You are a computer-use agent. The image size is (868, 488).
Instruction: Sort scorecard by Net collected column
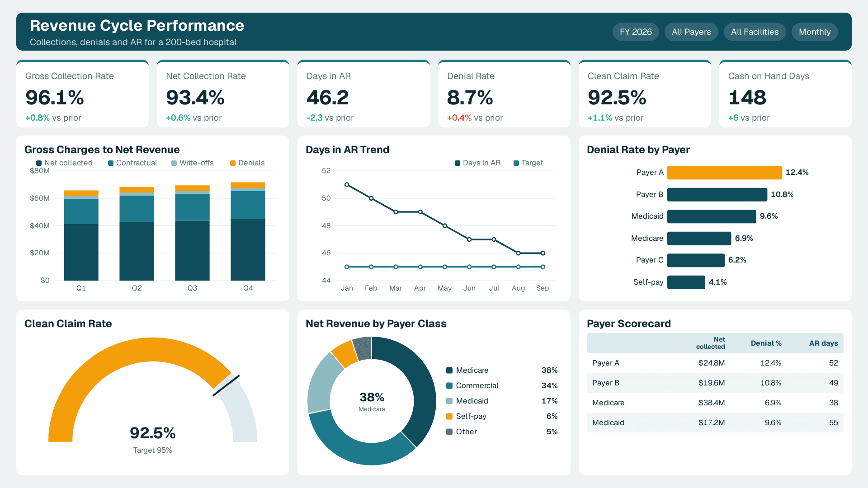pos(710,343)
